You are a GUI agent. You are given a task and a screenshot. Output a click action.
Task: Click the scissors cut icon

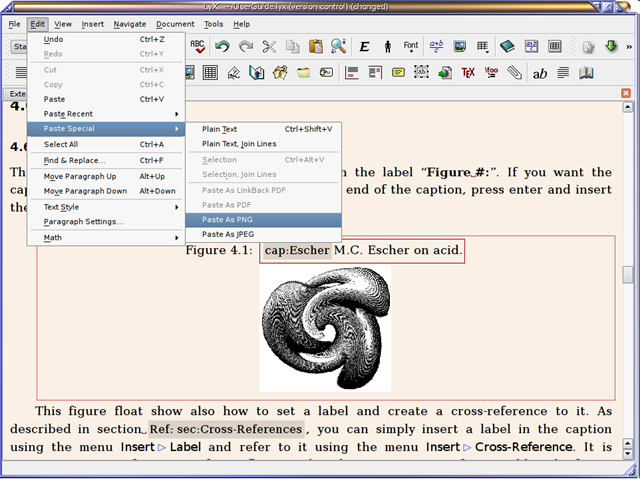(x=269, y=46)
